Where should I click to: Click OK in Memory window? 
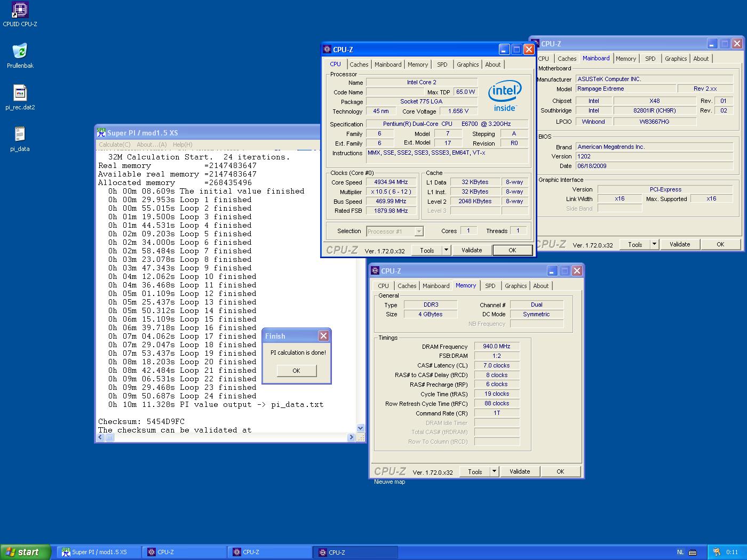(560, 471)
